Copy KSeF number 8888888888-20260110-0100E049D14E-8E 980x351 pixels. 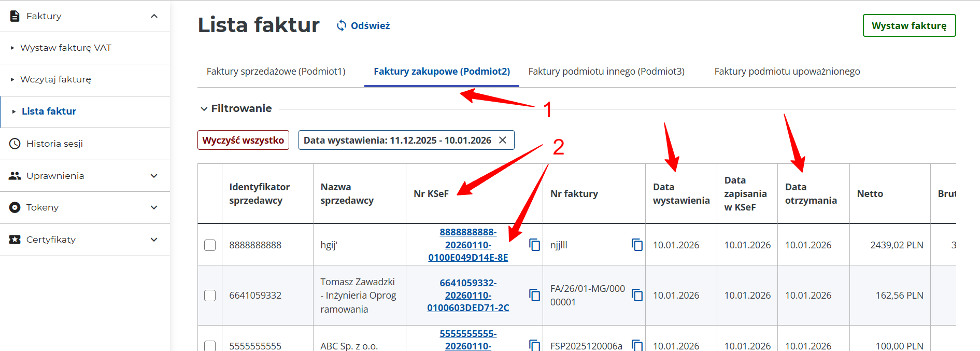[x=534, y=245]
